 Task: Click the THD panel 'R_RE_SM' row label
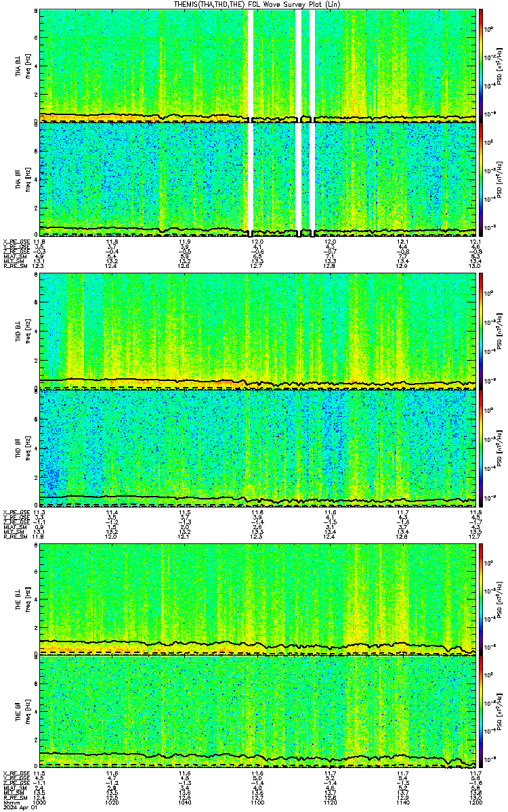(x=14, y=537)
